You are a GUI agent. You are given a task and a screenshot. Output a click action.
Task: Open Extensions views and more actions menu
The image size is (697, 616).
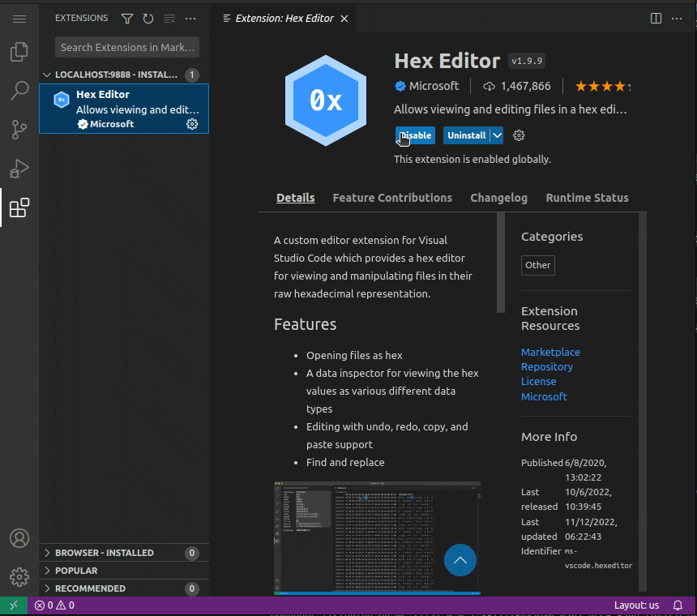tap(190, 19)
